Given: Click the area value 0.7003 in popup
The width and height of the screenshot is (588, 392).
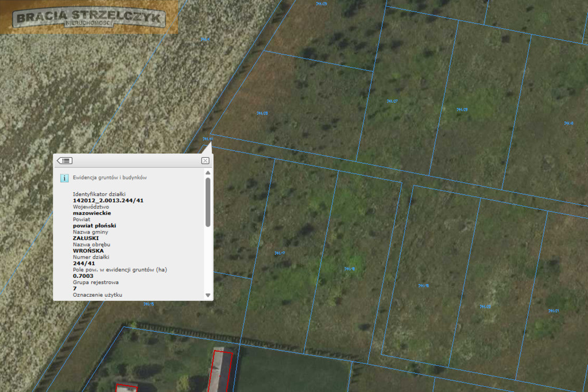Looking at the screenshot, I should tap(83, 276).
